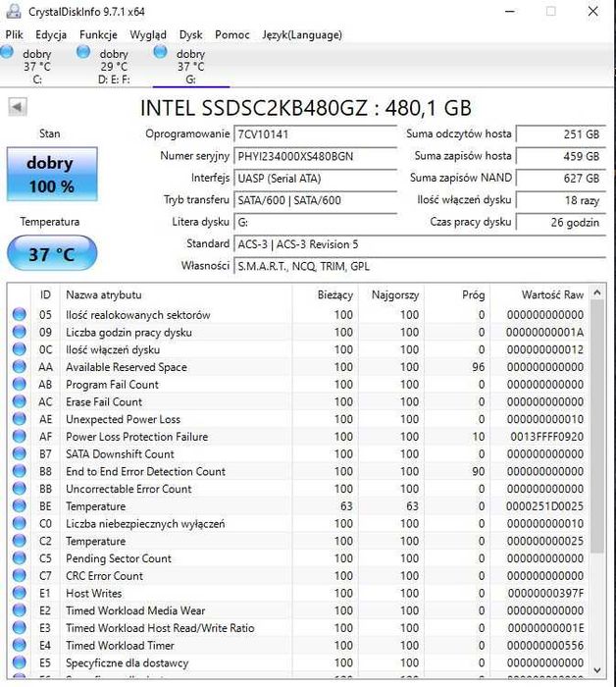This screenshot has height=687, width=616.
Task: Click status icon for Power Loss Protection Failure
Action: [x=20, y=436]
